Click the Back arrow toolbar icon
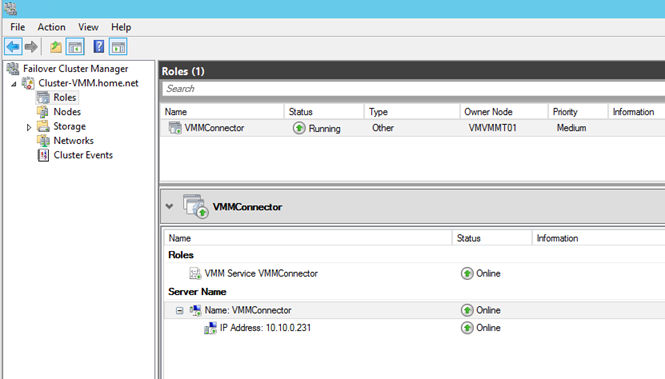The image size is (665, 379). coord(13,47)
